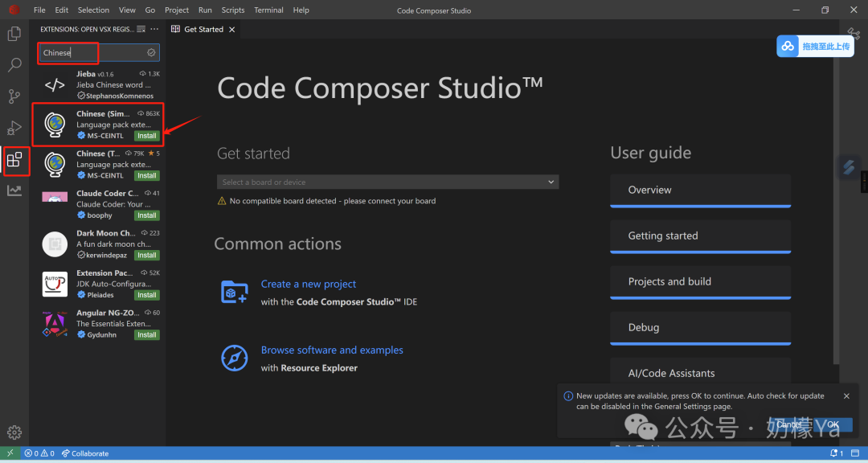
Task: Click OK in the update notification
Action: [x=833, y=424]
